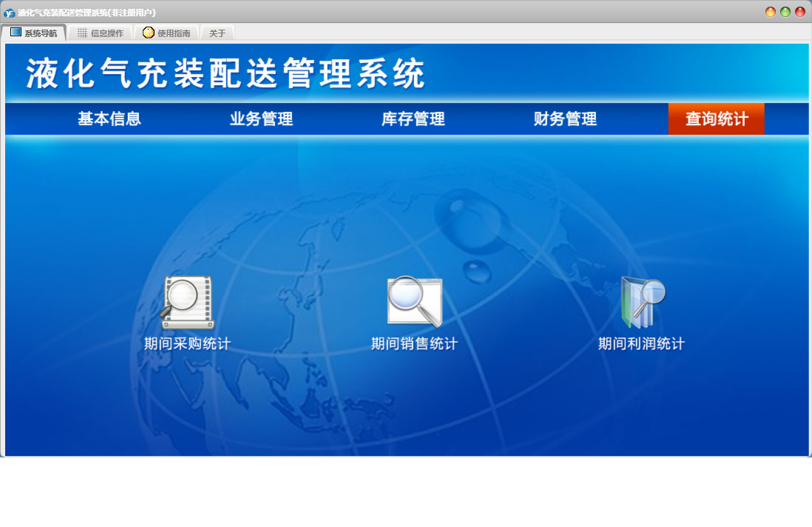Select the 库存管理 navigation menu

(413, 118)
